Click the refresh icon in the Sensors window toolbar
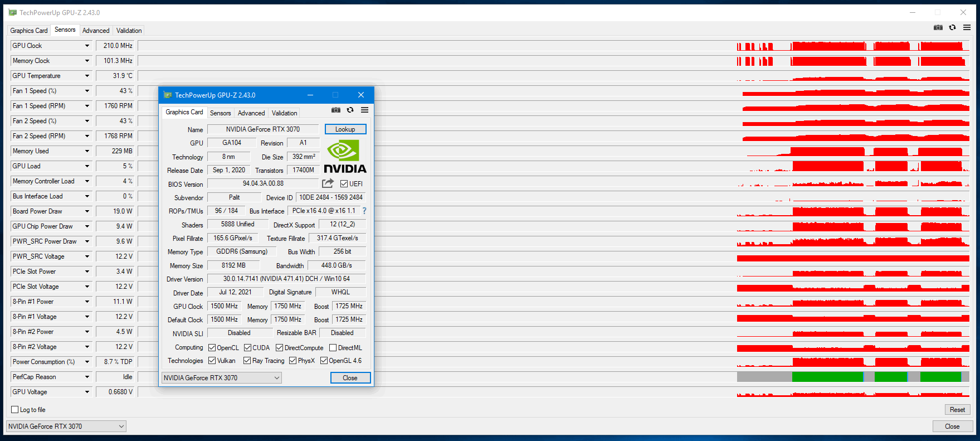Image resolution: width=980 pixels, height=441 pixels. point(953,27)
